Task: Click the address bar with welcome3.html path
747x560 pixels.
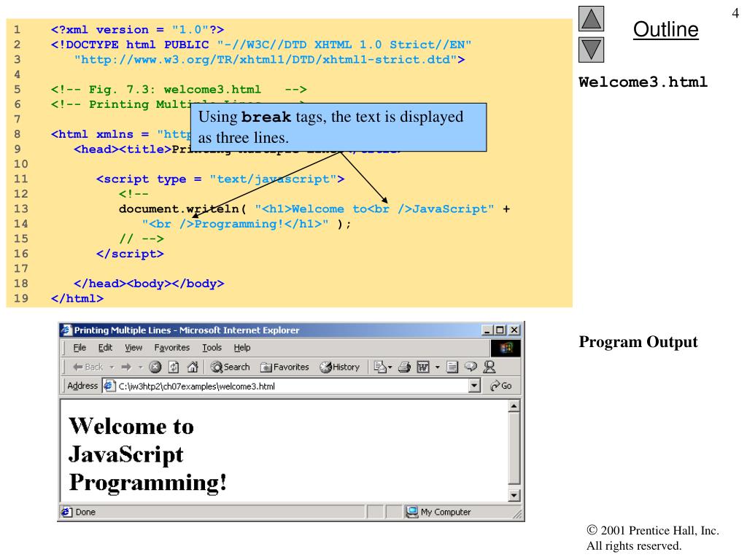Action: (292, 386)
